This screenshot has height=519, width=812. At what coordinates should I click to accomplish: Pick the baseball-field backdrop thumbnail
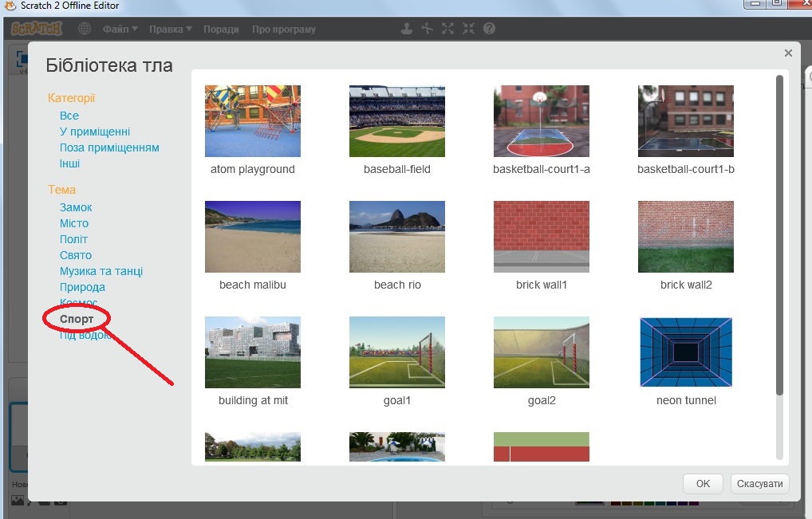(397, 121)
